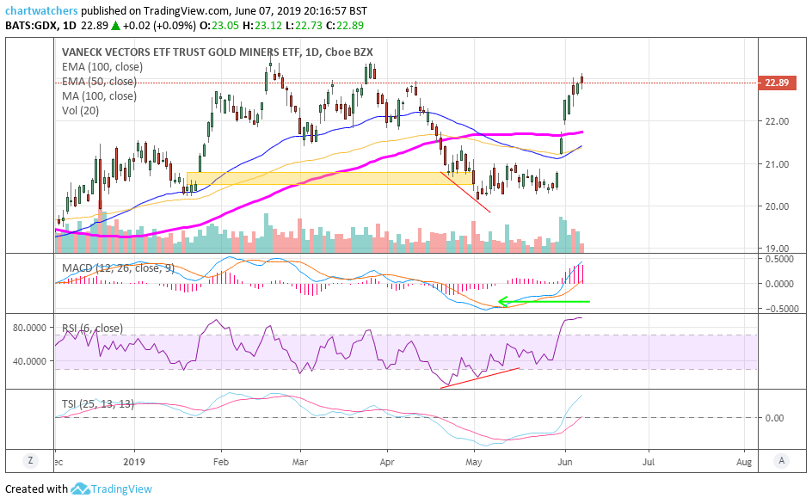Viewport: 812px width, 504px height.
Task: Select the Vol (20) legend entry
Action: pos(80,110)
